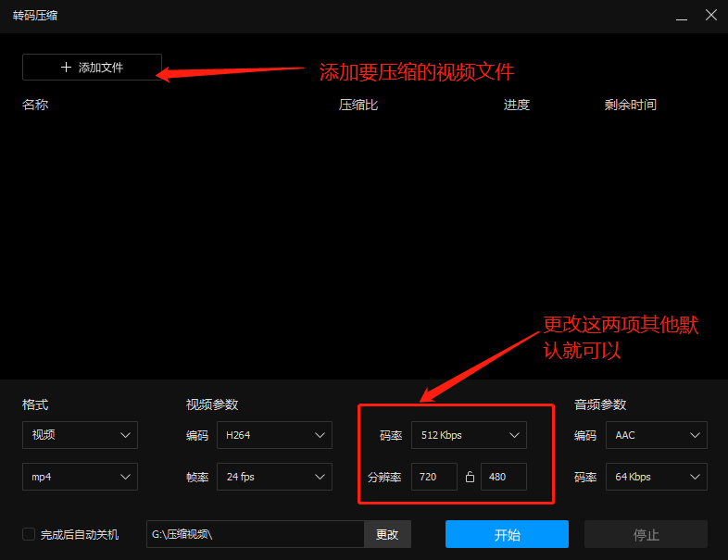Click the 分辨率 label

pos(384,477)
